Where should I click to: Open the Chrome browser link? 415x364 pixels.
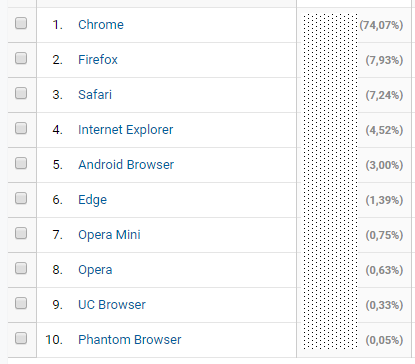click(x=101, y=25)
